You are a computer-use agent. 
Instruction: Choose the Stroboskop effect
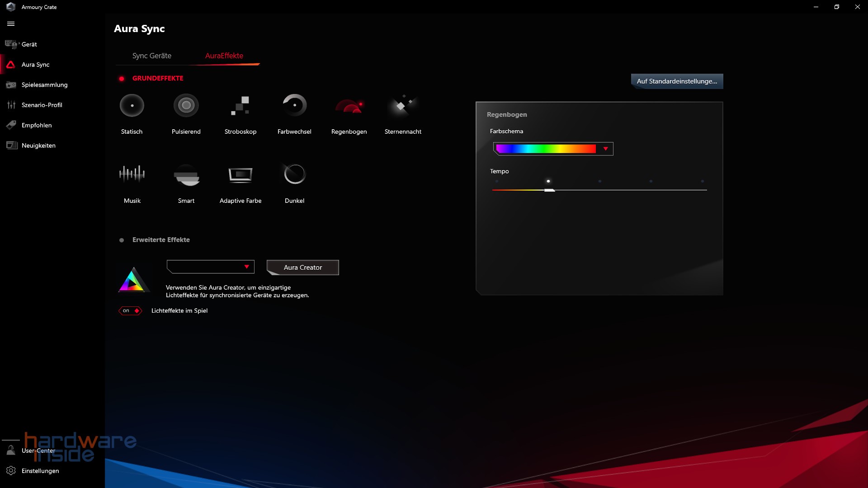(x=240, y=113)
